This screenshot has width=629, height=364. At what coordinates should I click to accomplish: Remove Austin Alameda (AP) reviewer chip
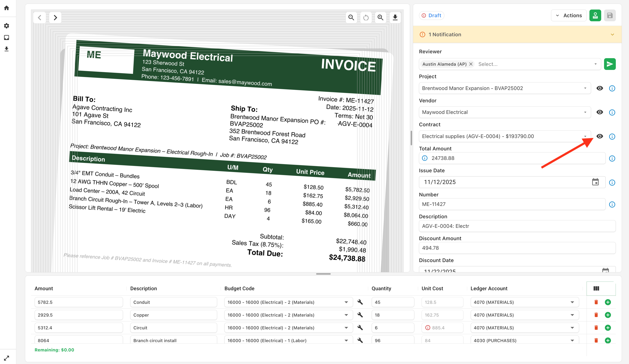[471, 64]
